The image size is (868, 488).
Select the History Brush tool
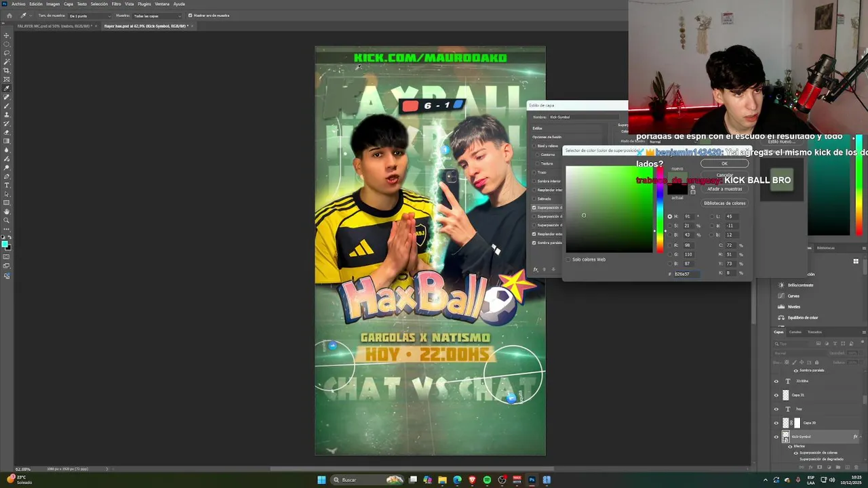(x=7, y=123)
